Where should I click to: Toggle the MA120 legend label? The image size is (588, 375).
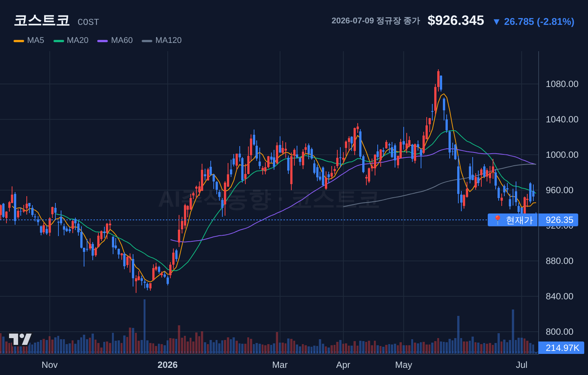168,40
